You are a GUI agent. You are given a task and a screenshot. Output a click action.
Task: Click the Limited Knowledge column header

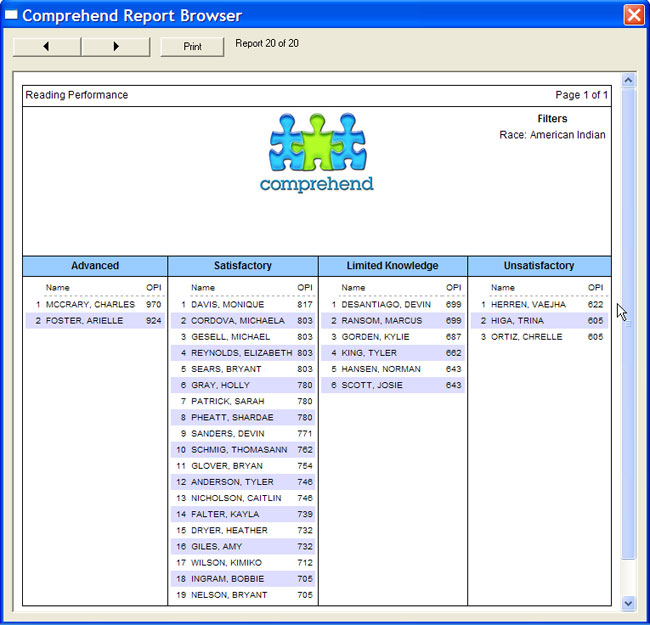(393, 266)
